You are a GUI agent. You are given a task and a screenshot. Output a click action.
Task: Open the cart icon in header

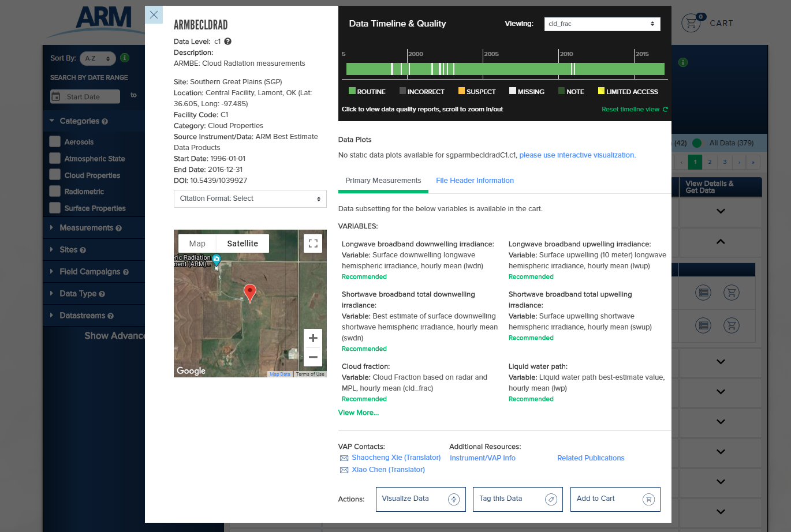click(691, 23)
